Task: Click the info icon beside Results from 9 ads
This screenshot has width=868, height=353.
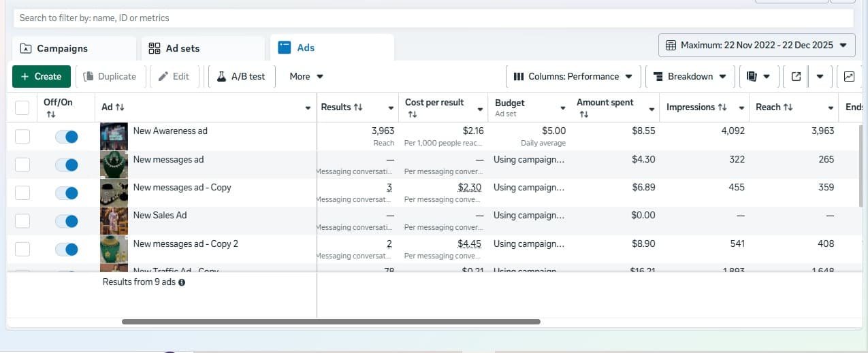Action: coord(182,282)
